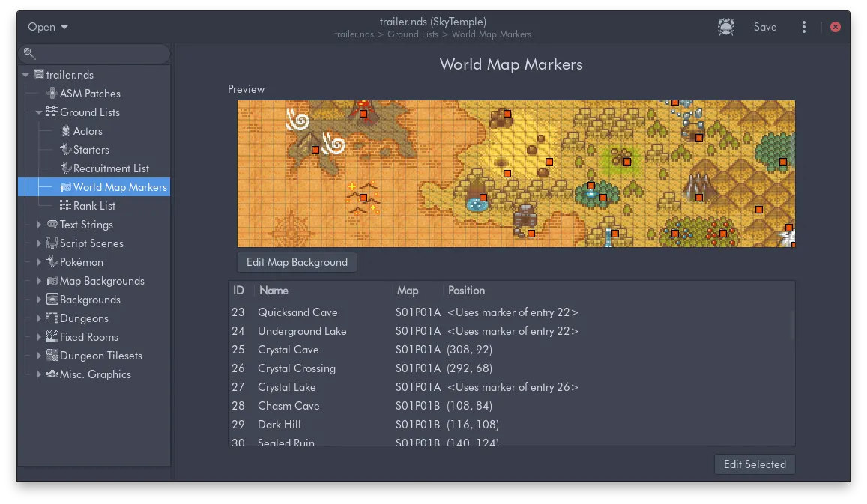Open the three-dot options menu
867x504 pixels.
pos(804,27)
